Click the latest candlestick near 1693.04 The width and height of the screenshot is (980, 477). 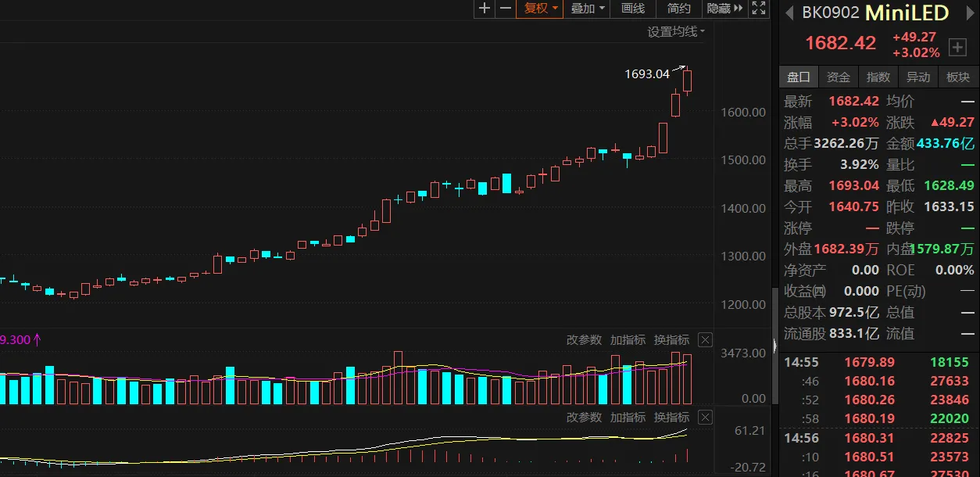[x=688, y=81]
